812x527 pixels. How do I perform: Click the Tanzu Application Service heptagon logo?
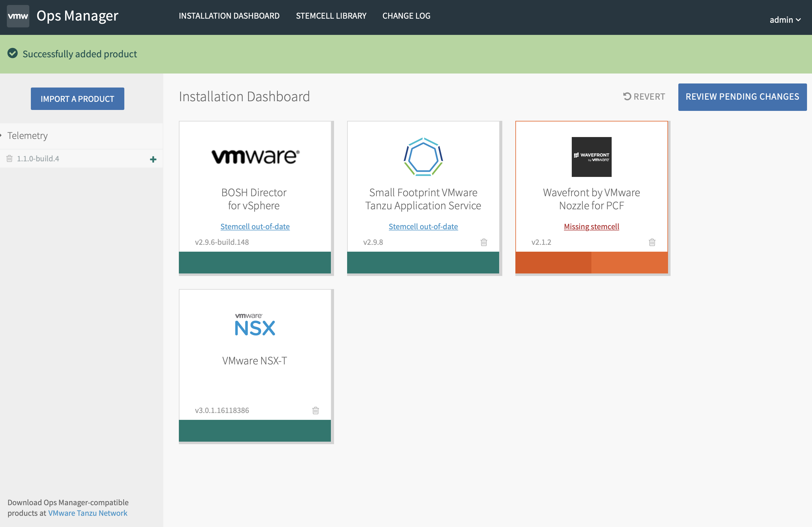(423, 157)
